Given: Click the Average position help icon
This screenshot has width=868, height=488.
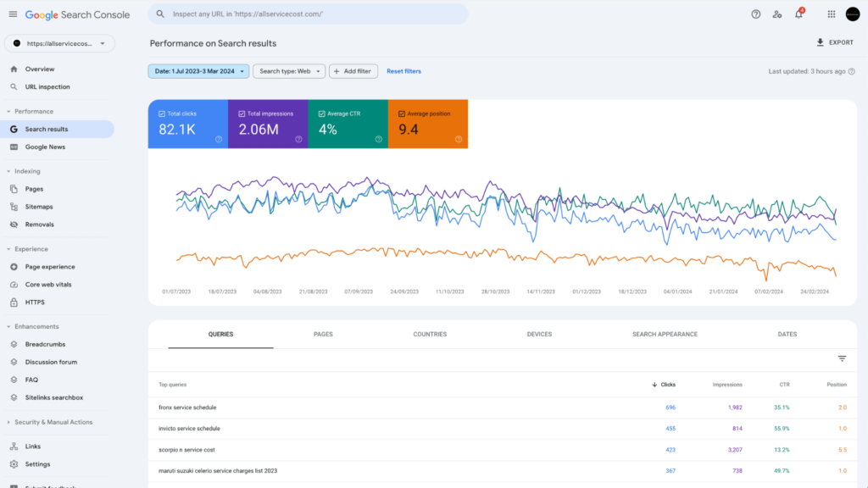Looking at the screenshot, I should (x=459, y=140).
